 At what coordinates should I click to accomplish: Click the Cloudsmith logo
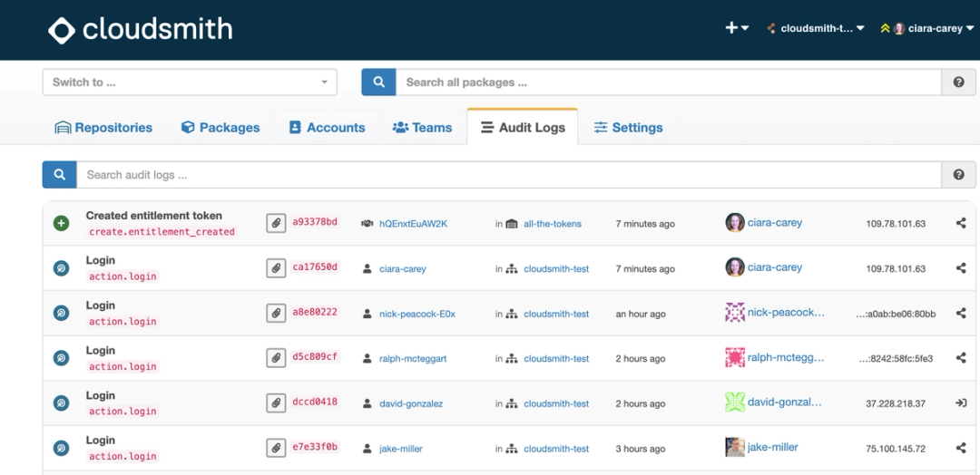tap(140, 29)
